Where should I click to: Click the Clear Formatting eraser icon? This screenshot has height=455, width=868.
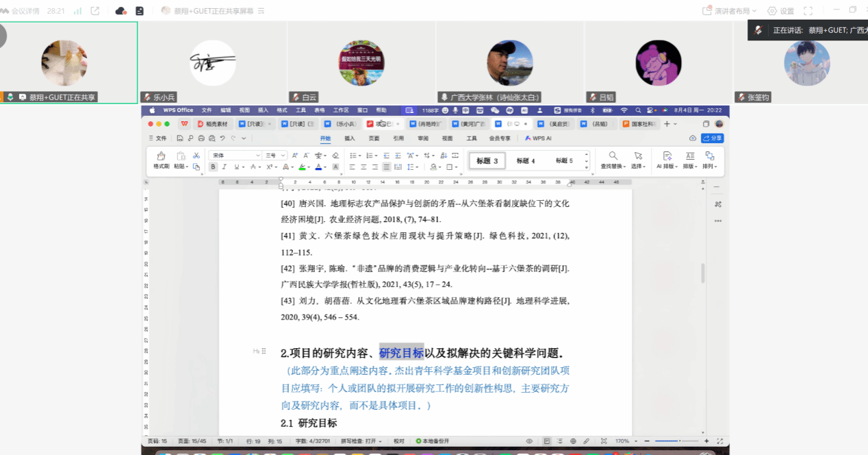tap(335, 156)
